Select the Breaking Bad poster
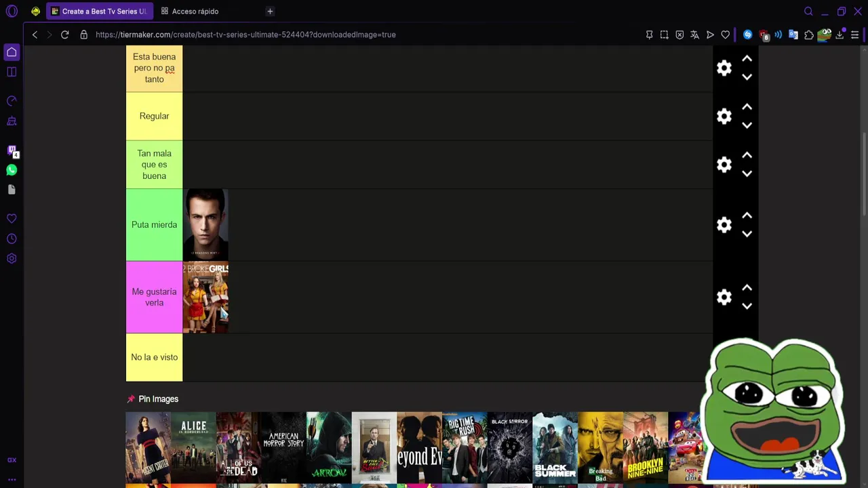 tap(600, 448)
